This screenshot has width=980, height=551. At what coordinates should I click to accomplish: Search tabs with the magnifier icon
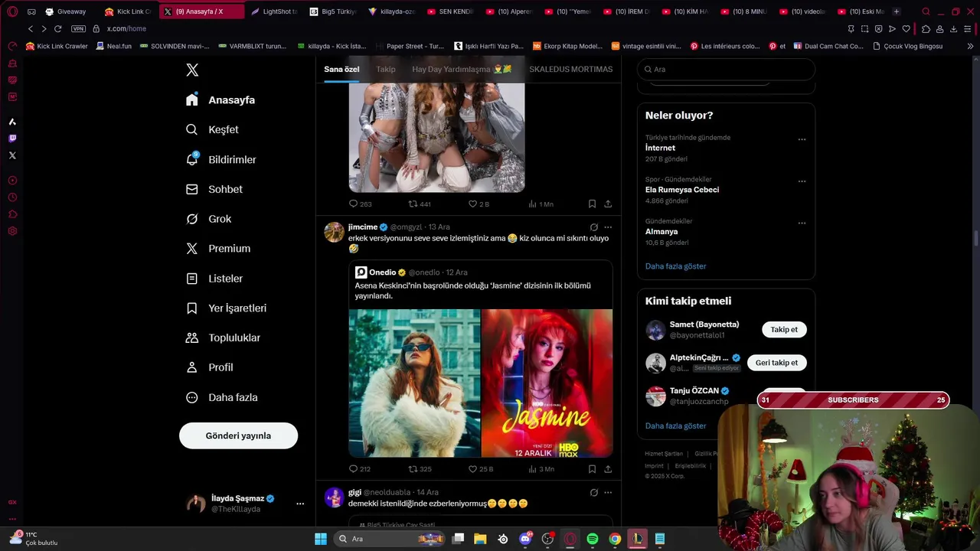[x=926, y=11]
